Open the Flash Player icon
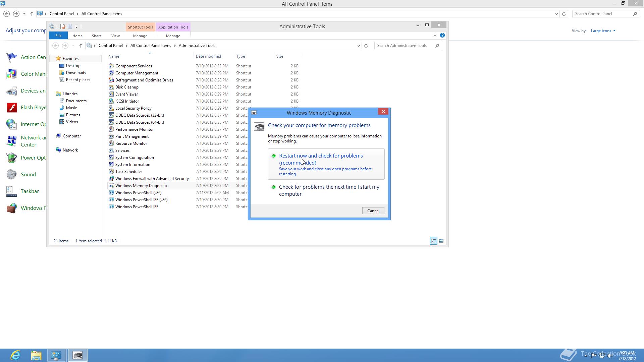Screen dimensions: 644x362 11,108
